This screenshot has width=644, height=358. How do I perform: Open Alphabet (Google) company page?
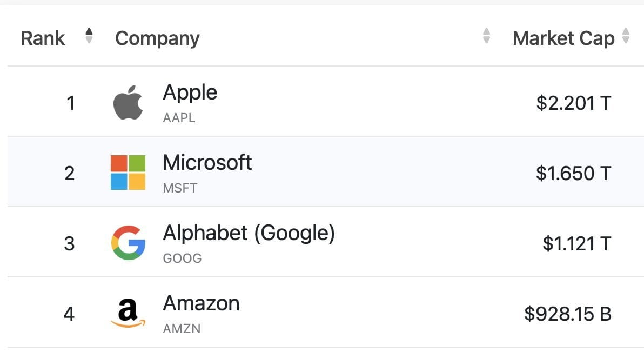249,233
